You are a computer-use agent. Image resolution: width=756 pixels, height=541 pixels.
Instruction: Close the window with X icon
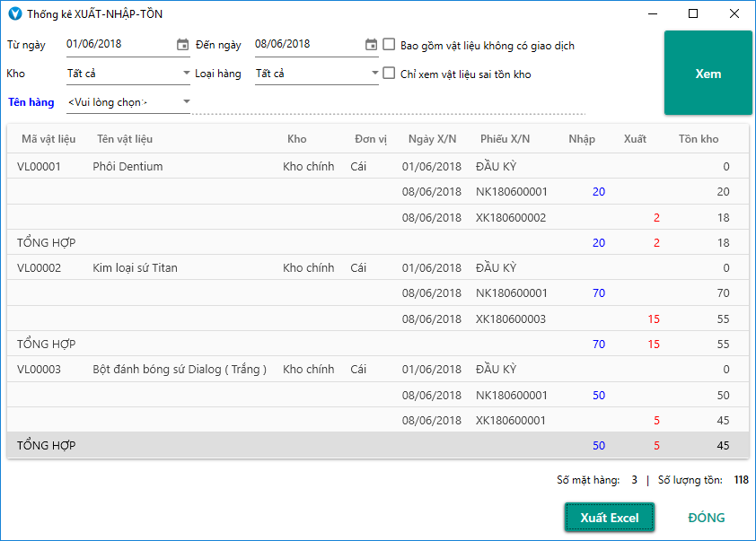coord(734,14)
